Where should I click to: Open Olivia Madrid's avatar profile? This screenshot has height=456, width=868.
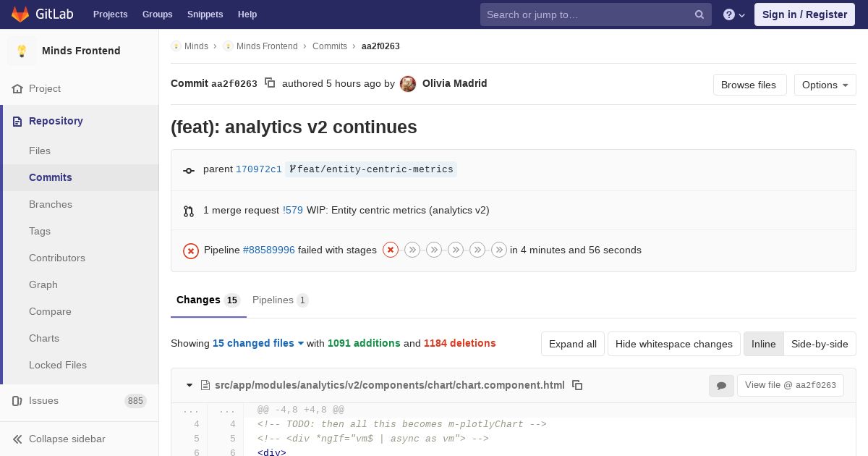pyautogui.click(x=408, y=84)
